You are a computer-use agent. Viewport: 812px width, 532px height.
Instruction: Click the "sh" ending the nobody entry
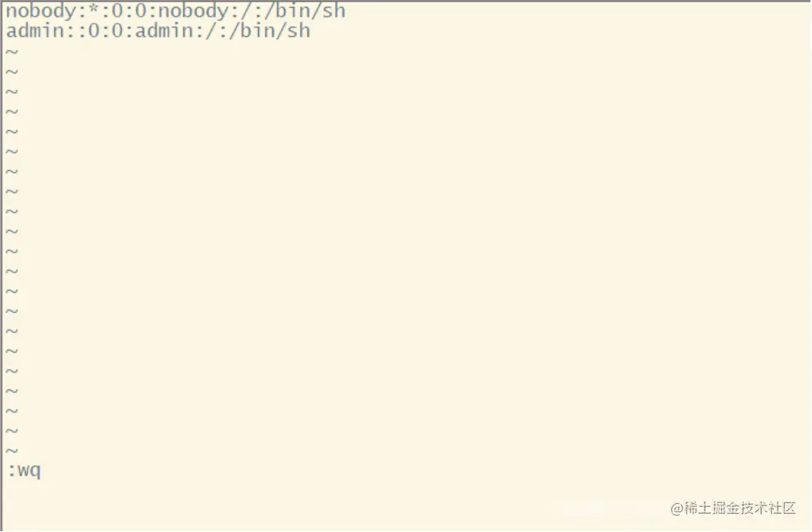[x=333, y=11]
